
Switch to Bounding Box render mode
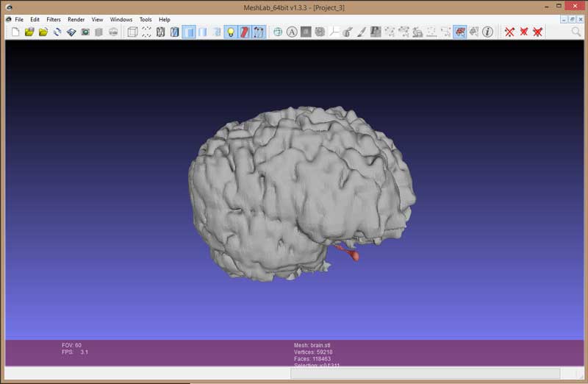point(132,32)
